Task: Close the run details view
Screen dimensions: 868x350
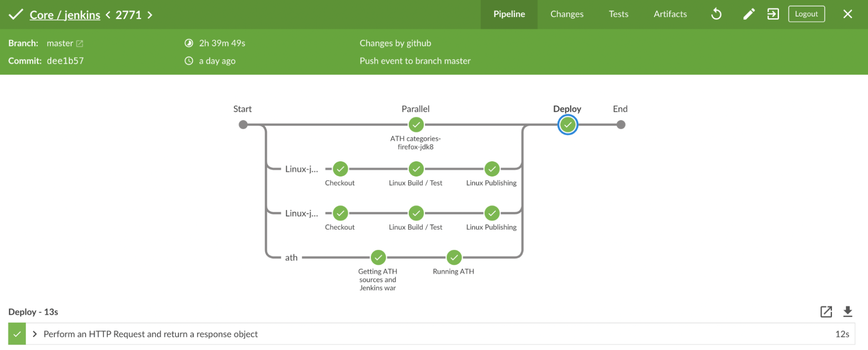Action: click(x=848, y=14)
